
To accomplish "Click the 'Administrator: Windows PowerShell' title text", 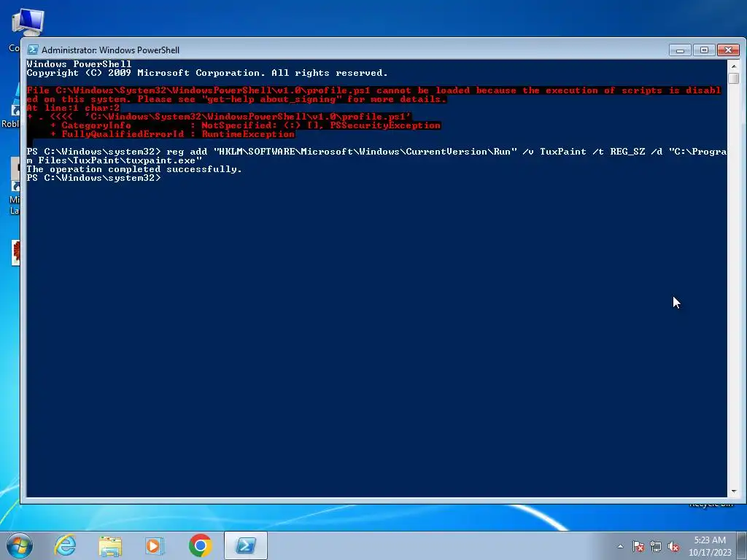I will pyautogui.click(x=111, y=50).
